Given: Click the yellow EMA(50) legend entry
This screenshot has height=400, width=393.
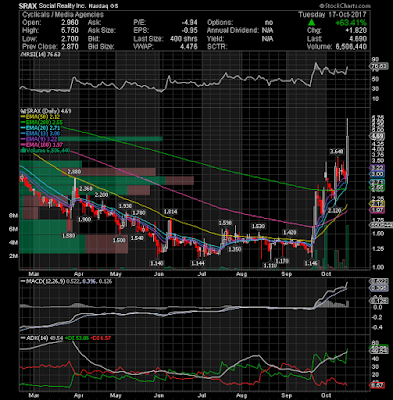Looking at the screenshot, I should 40,117.
